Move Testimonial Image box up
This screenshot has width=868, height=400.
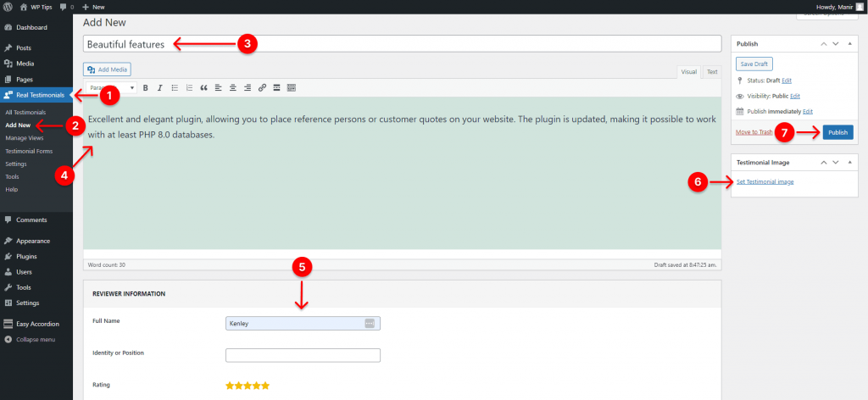tap(824, 163)
